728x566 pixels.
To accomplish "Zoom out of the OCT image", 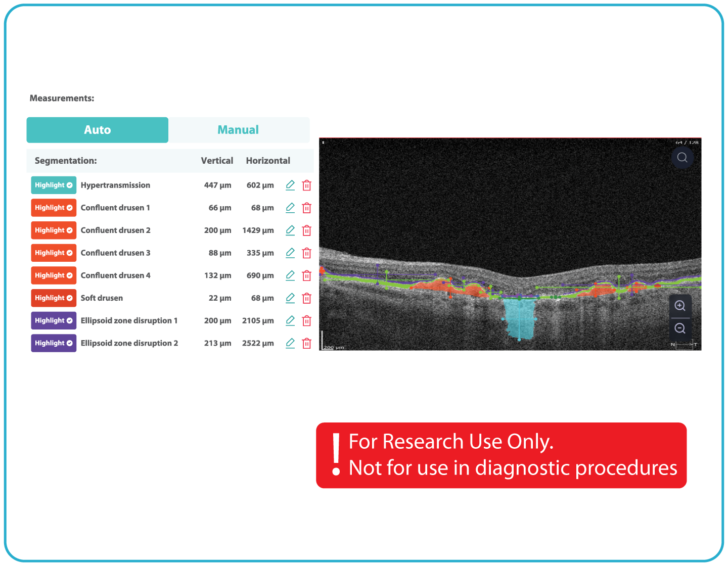I will (x=680, y=328).
